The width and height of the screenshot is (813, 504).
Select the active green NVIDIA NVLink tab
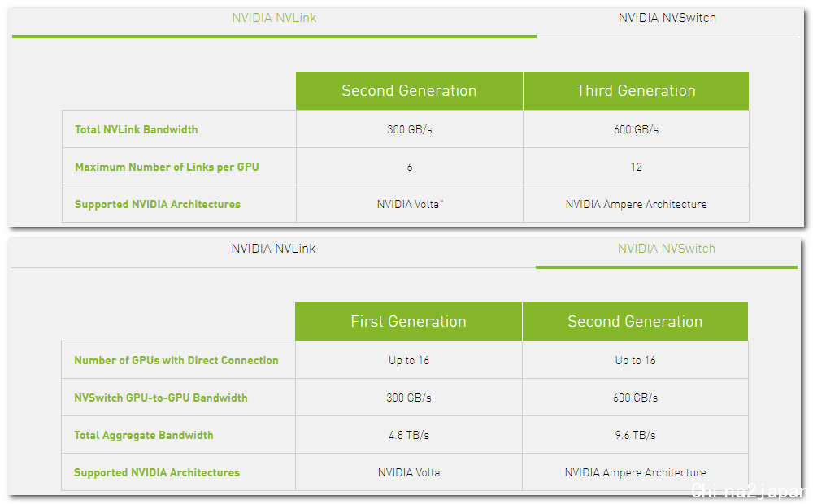point(274,18)
